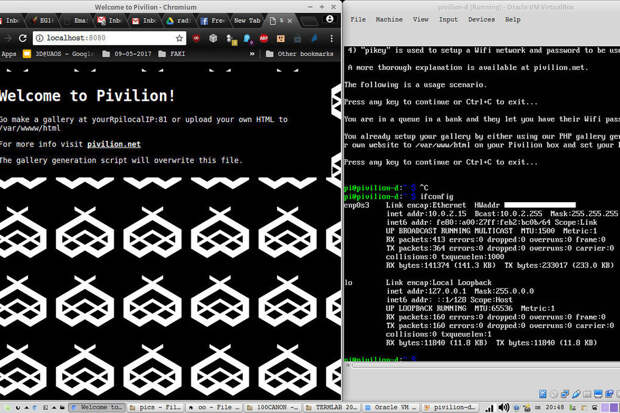Switch to 'oo - File' taskbar window
Screen dimensions: 620x413
[215, 407]
